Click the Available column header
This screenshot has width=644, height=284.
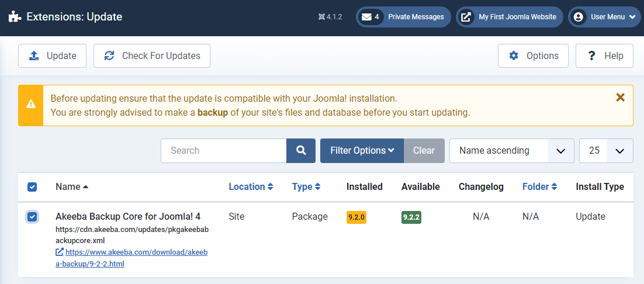[421, 187]
